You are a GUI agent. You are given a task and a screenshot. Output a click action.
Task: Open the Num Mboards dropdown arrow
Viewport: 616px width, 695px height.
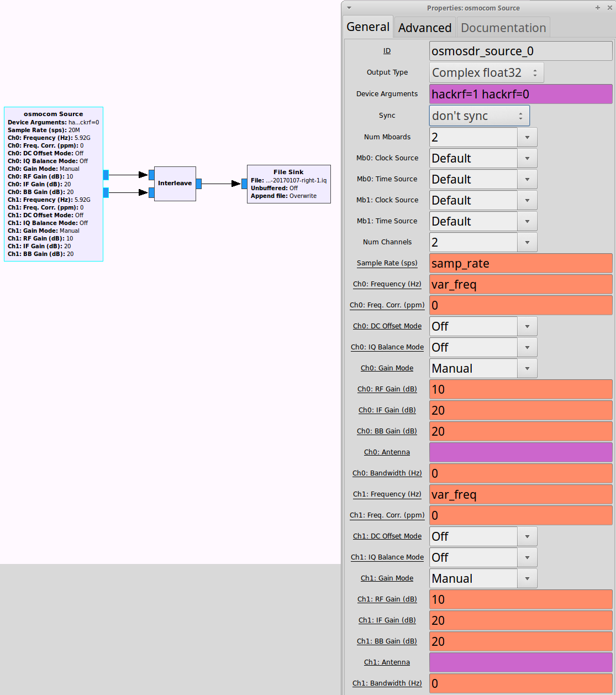click(x=527, y=137)
